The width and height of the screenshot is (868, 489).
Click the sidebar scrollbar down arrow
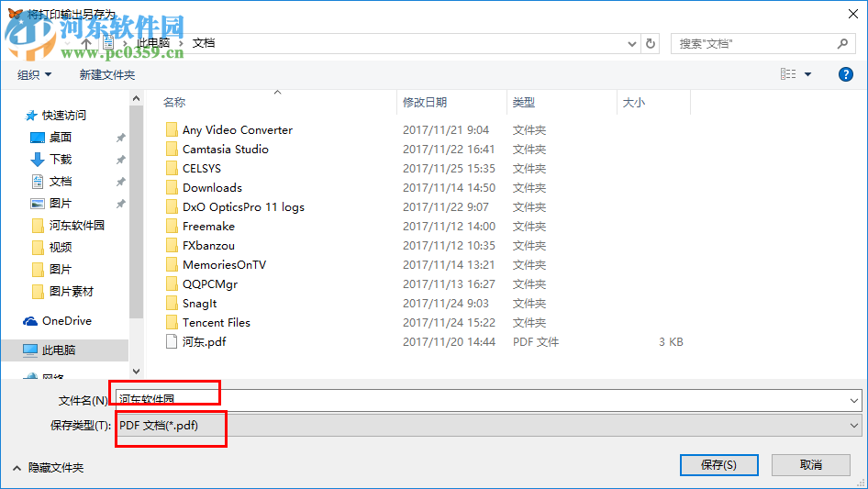click(136, 371)
